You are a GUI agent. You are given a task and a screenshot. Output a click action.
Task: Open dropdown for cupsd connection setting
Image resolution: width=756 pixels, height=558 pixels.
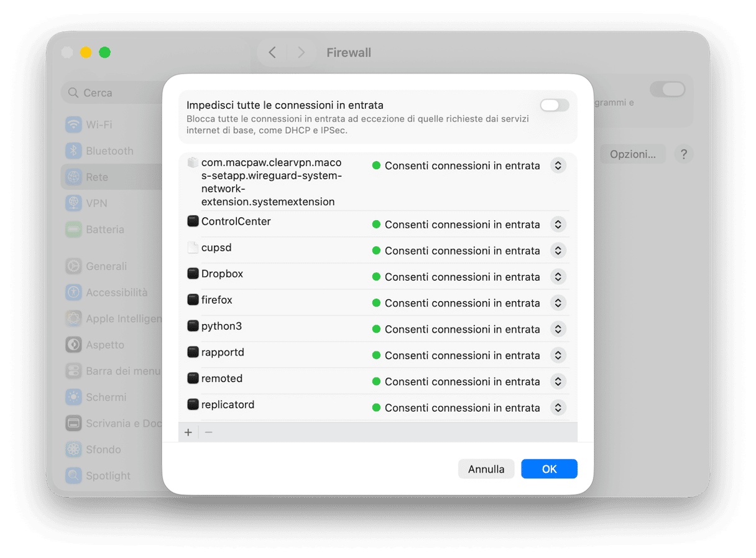tap(558, 251)
